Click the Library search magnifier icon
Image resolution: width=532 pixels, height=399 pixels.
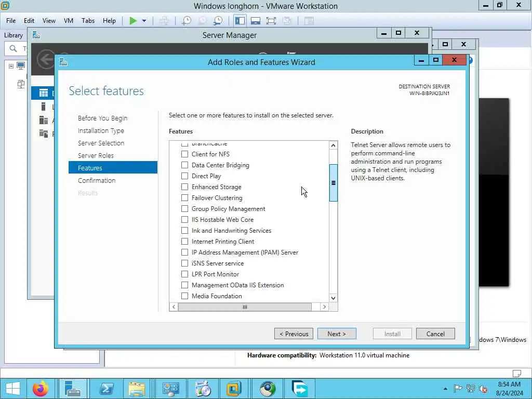pyautogui.click(x=13, y=48)
